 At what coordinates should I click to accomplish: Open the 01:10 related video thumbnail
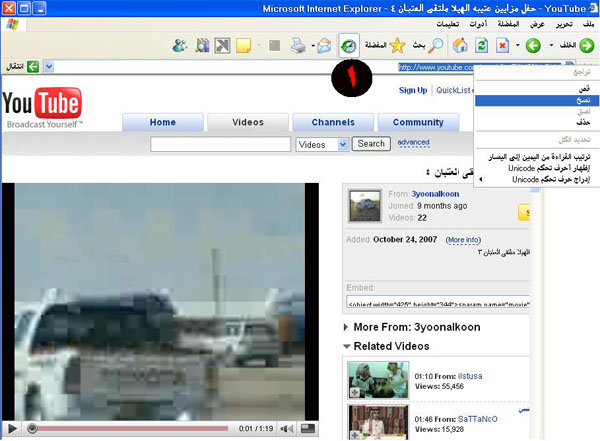[x=378, y=381]
